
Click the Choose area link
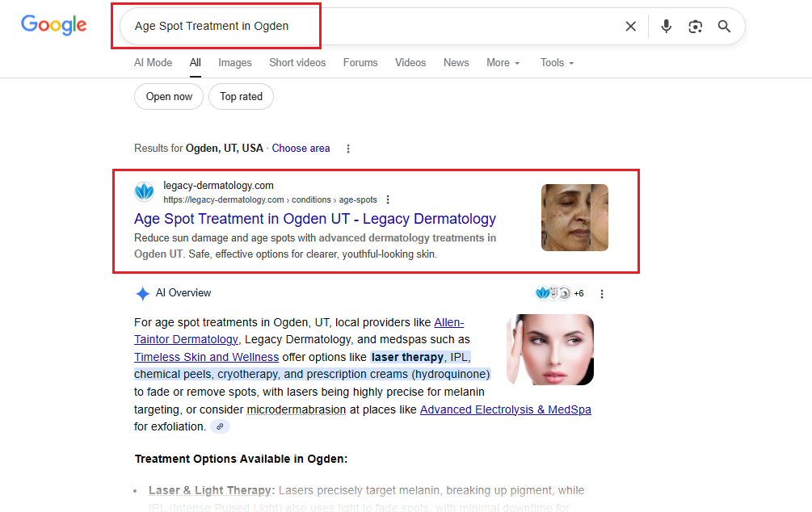point(301,149)
